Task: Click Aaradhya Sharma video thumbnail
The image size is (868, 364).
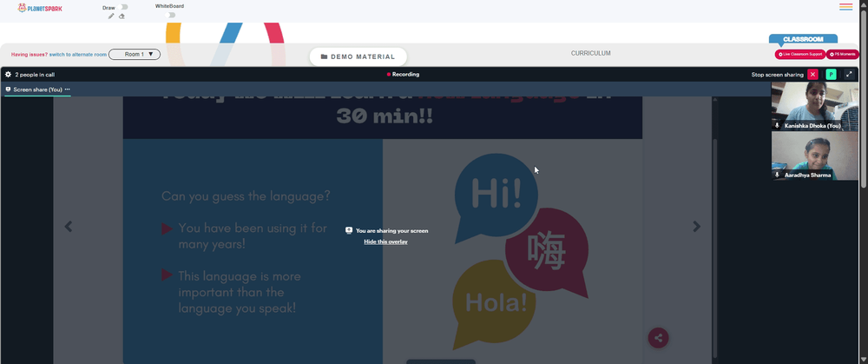Action: 815,156
